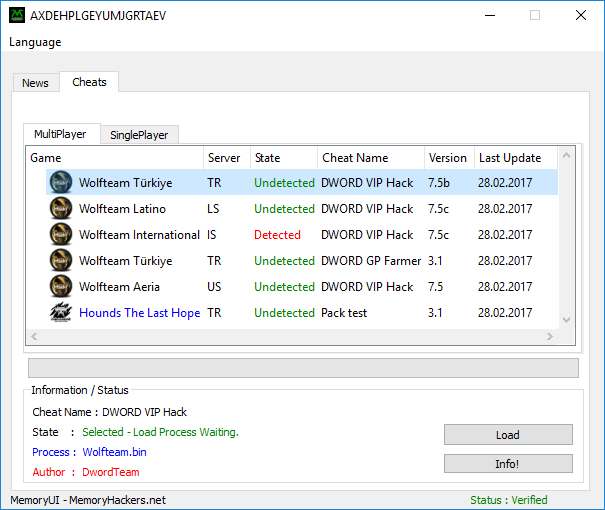
Task: Click the Wolfteam Aeria game icon
Action: (x=61, y=286)
